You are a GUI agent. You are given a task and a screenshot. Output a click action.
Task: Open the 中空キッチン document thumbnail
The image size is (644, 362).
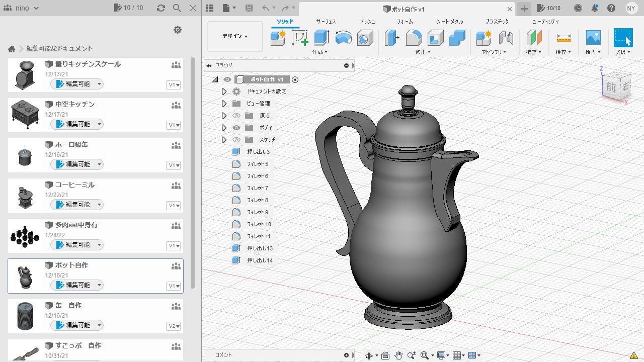pyautogui.click(x=25, y=114)
